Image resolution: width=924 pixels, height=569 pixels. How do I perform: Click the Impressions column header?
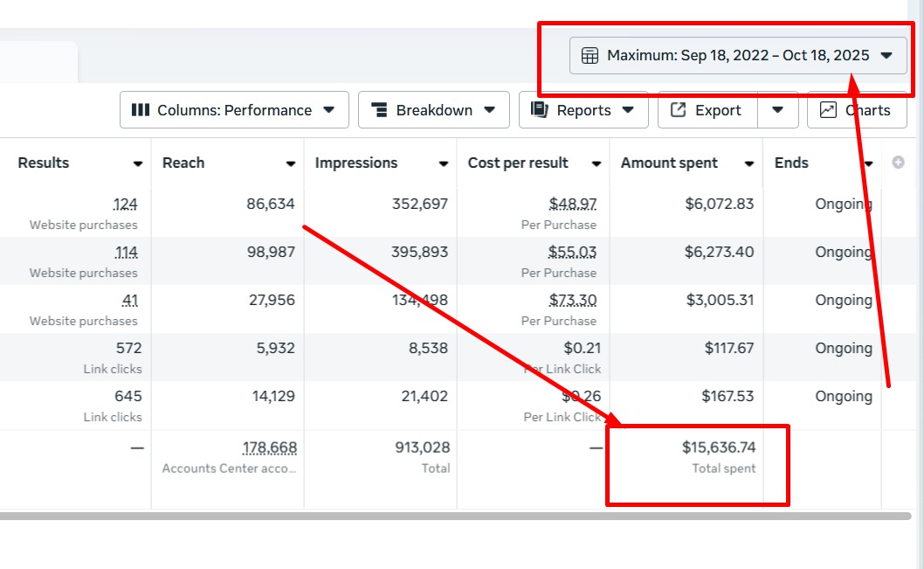point(356,163)
